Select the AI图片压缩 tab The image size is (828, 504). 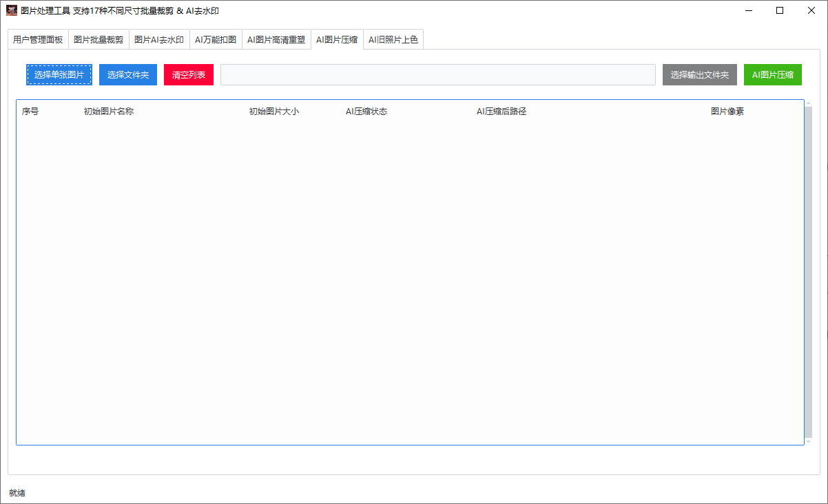337,39
